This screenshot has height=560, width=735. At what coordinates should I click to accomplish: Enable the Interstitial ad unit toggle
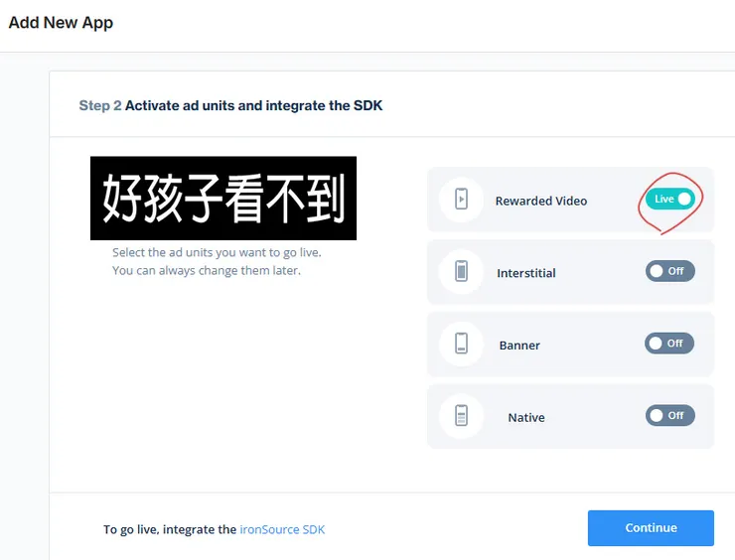pyautogui.click(x=669, y=271)
